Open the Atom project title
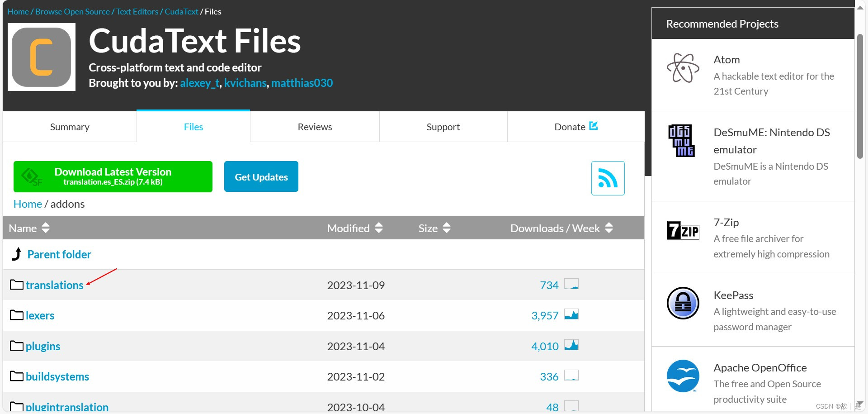 click(726, 60)
